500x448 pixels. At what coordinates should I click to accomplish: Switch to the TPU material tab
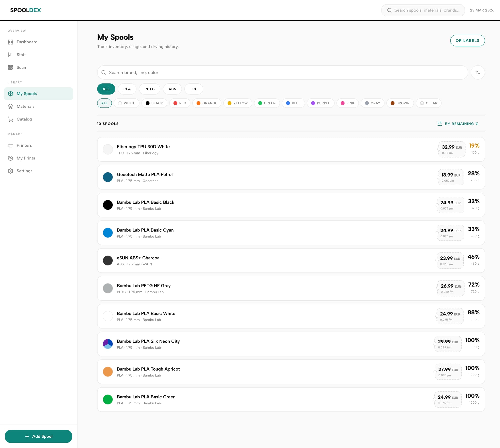pyautogui.click(x=194, y=89)
